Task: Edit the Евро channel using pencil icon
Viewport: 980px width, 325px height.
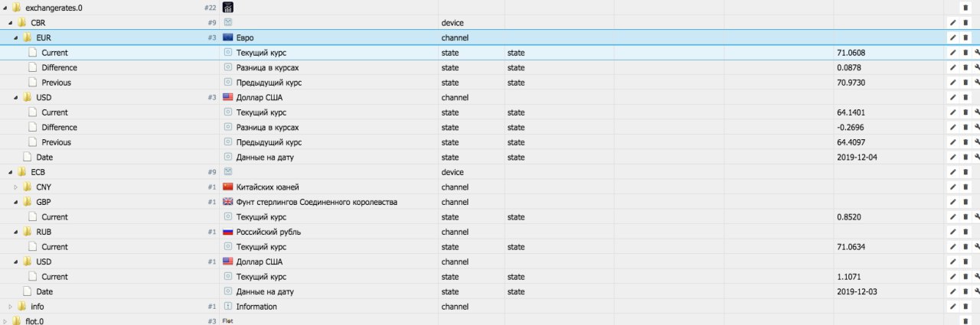Action: pos(953,37)
